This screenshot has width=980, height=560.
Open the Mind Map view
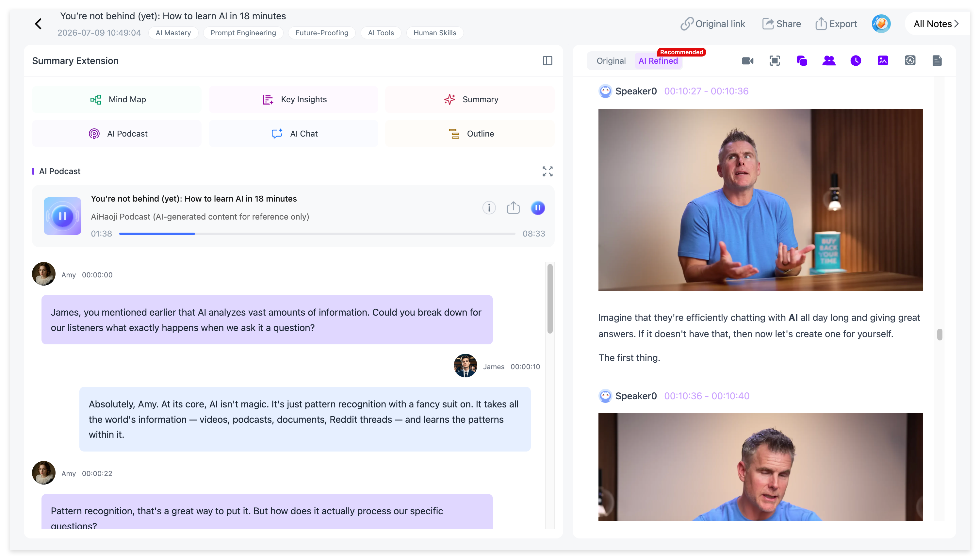click(x=117, y=100)
